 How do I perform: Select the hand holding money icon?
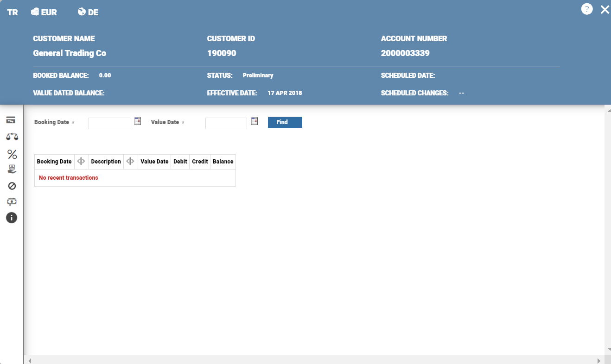point(12,169)
